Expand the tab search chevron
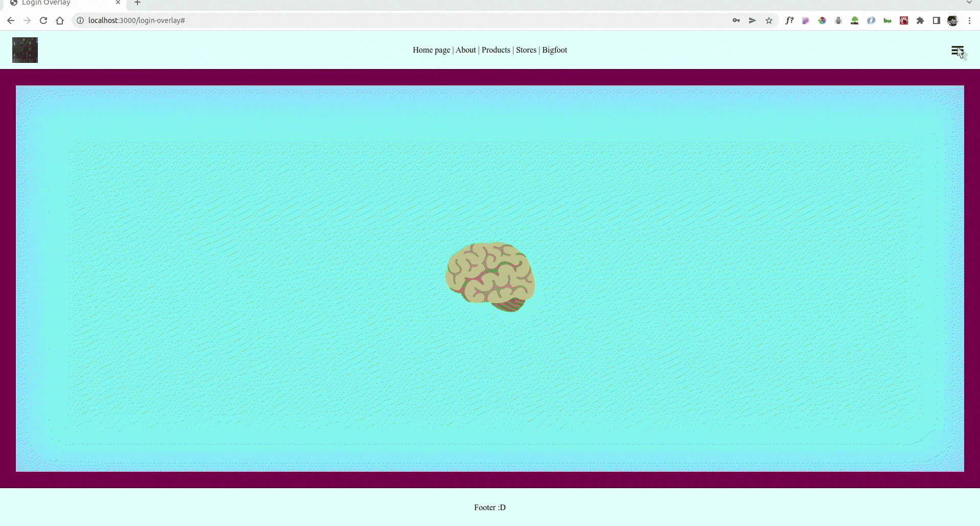Image resolution: width=980 pixels, height=526 pixels. (x=969, y=3)
